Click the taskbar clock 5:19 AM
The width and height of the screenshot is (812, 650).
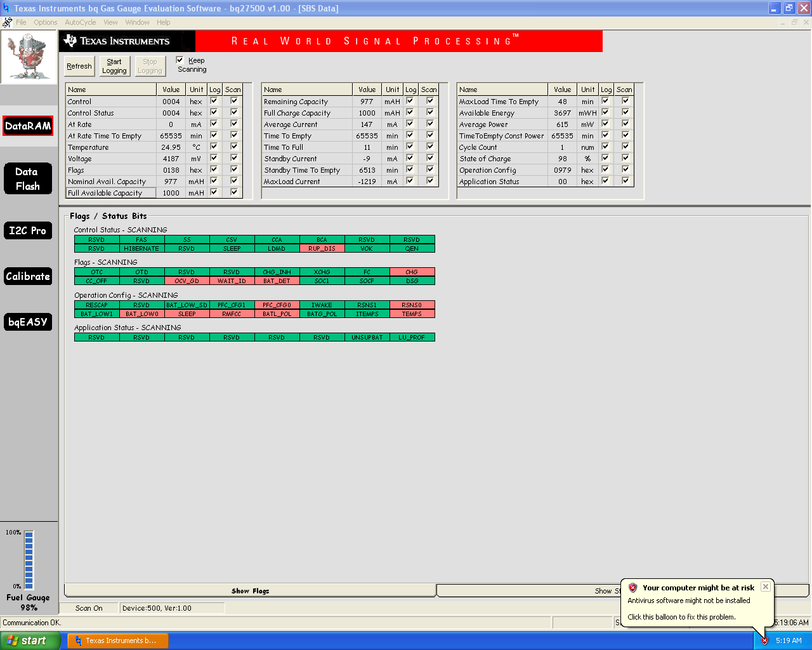point(789,640)
